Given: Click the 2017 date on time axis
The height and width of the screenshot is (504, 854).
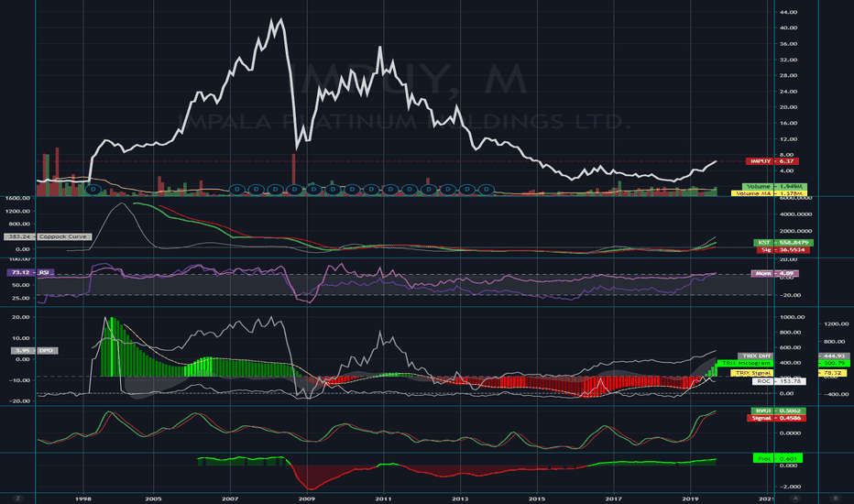Looking at the screenshot, I should 613,499.
